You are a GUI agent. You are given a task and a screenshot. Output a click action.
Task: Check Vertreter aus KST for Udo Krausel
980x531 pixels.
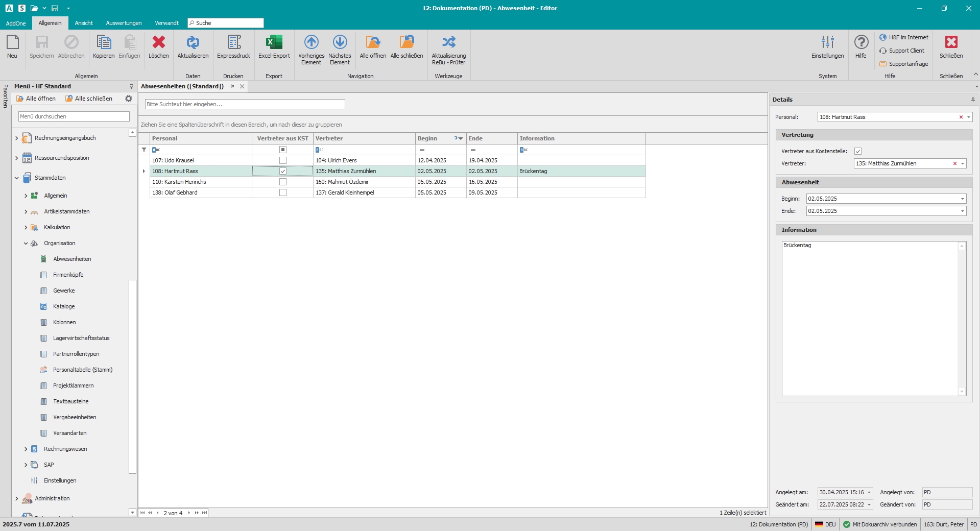pyautogui.click(x=283, y=160)
